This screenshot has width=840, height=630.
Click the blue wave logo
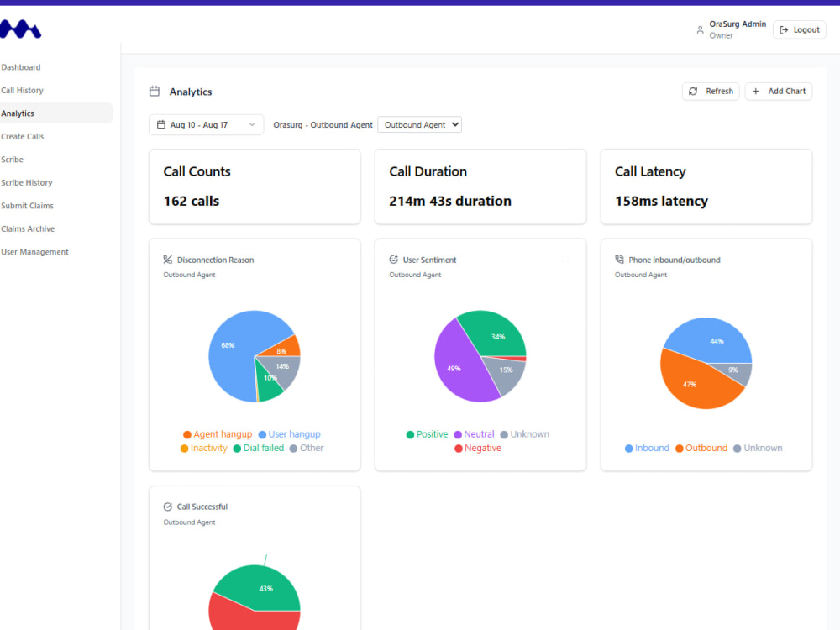(20, 29)
